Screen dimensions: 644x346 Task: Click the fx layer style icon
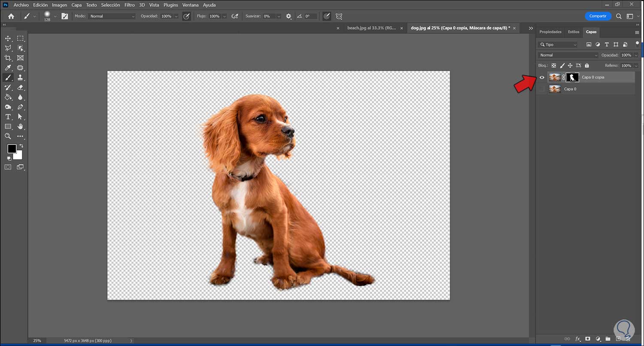[x=578, y=339]
